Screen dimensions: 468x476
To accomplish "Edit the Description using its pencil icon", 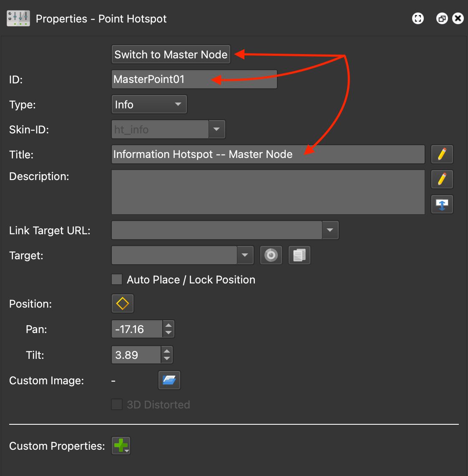I will (x=442, y=179).
